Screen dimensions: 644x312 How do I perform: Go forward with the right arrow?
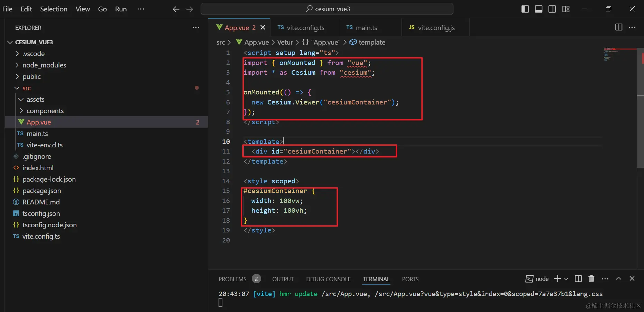pos(190,9)
